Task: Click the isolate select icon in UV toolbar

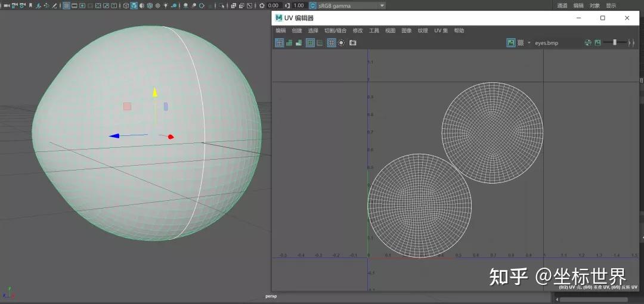Action: [342, 43]
